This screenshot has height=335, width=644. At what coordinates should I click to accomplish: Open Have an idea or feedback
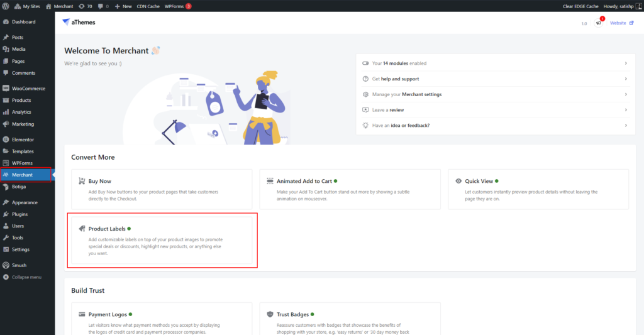[x=496, y=126]
